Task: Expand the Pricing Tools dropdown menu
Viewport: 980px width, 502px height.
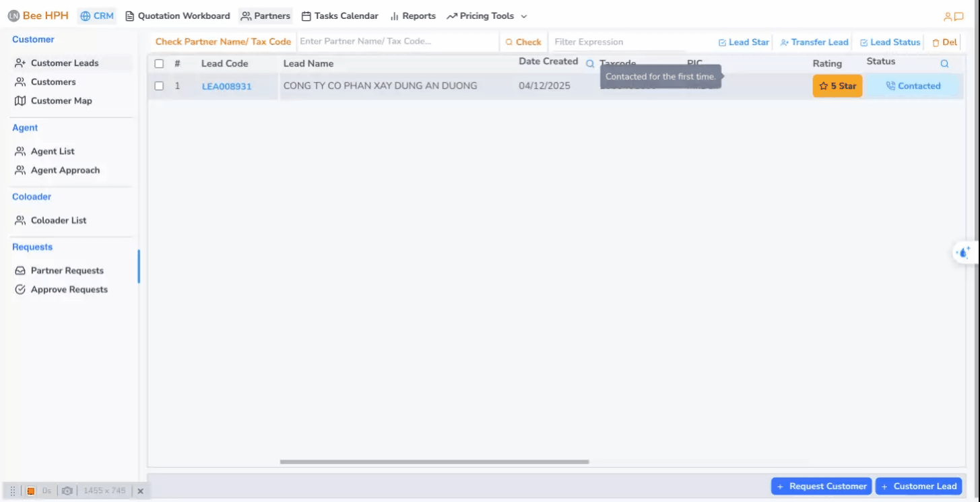Action: 486,16
